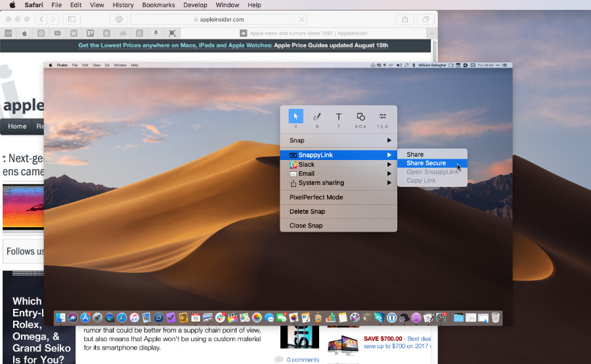Launch iTunes from the dock
This screenshot has height=364, width=591.
[134, 317]
